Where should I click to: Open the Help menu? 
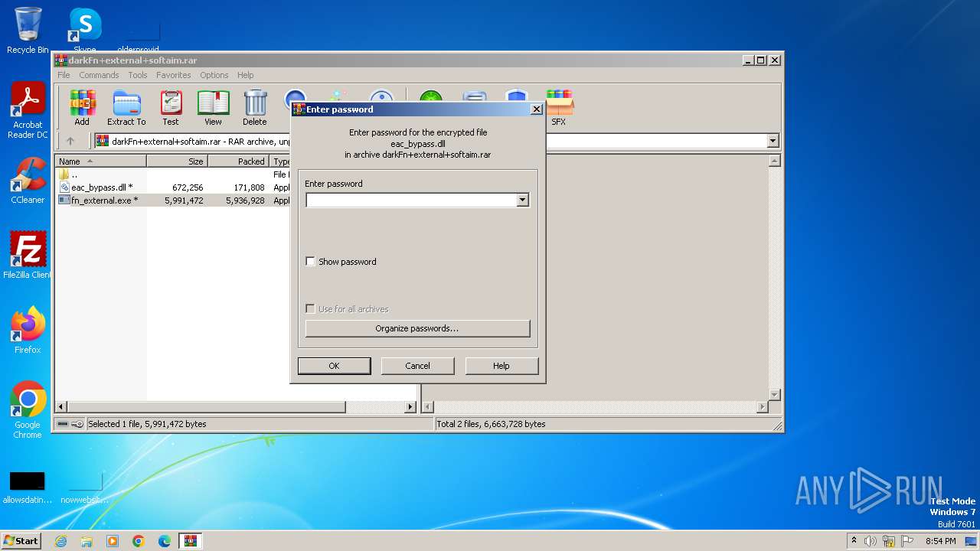pyautogui.click(x=245, y=75)
